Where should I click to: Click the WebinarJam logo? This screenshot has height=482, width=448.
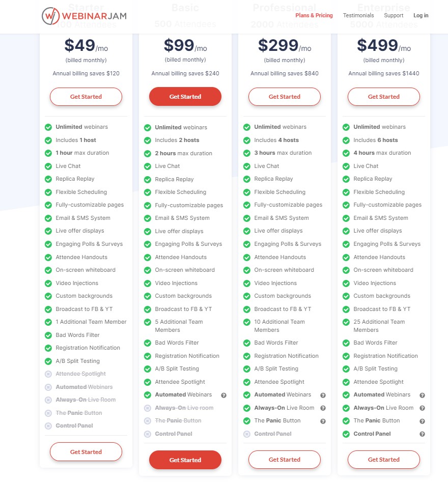pyautogui.click(x=84, y=16)
